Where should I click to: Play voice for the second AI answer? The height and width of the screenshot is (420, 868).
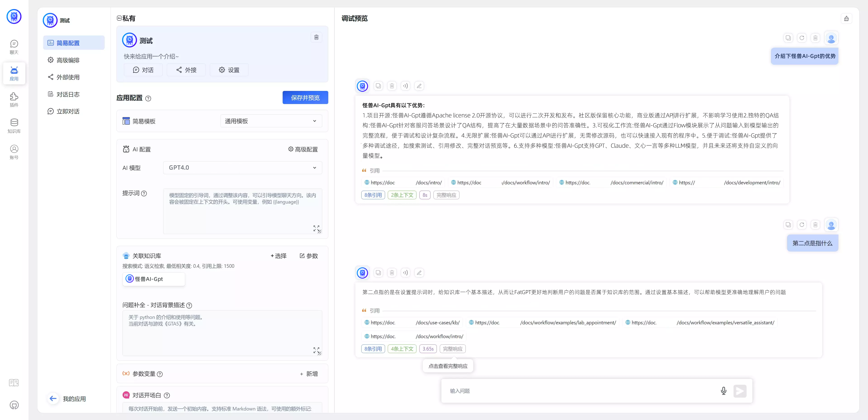[405, 273]
